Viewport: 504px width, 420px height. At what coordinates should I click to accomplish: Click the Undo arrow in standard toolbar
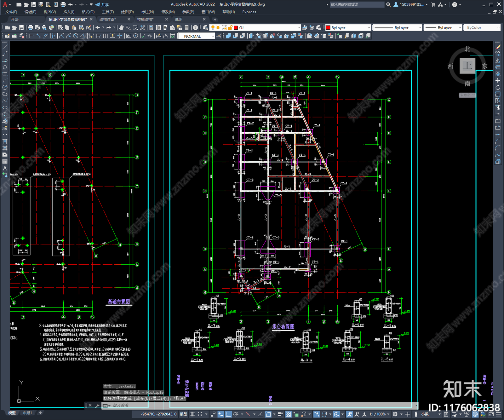(98, 28)
